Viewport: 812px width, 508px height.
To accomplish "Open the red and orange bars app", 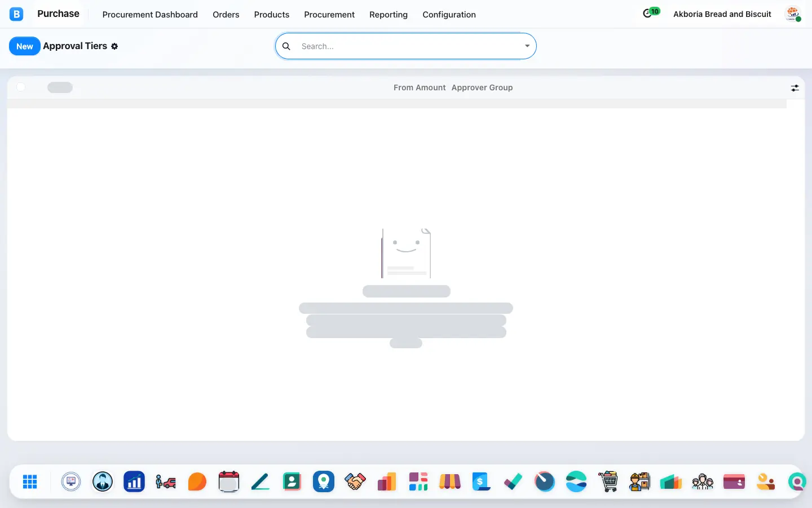I will (x=387, y=481).
